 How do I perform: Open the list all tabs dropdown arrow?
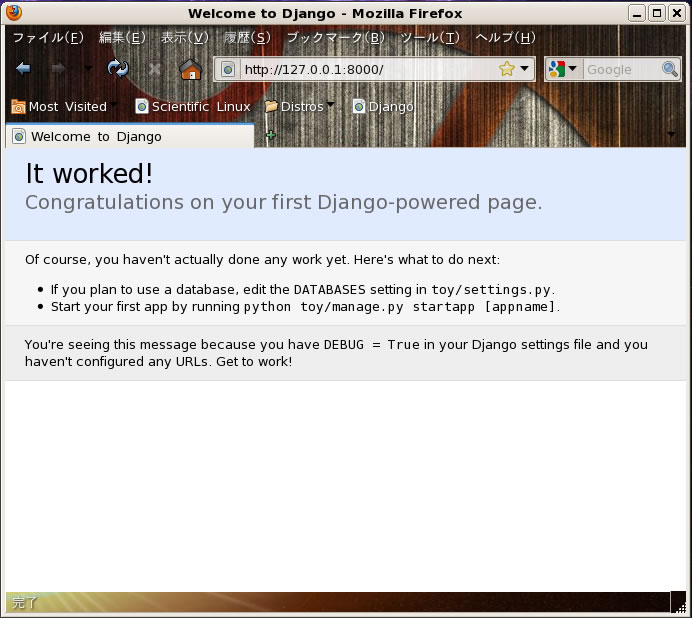[x=671, y=134]
